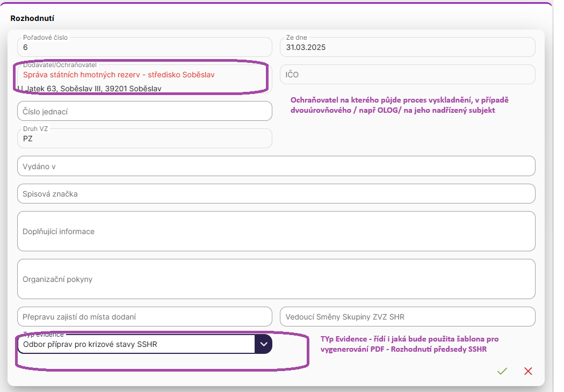The height and width of the screenshot is (392, 564).
Task: Expand the Typ evidence dropdown arrow
Action: click(x=263, y=344)
